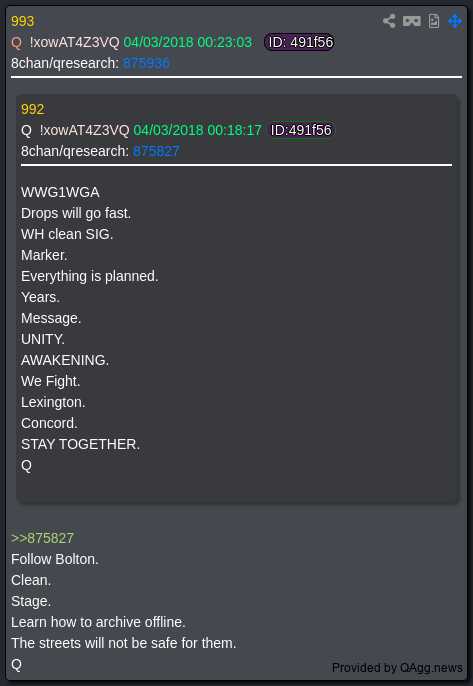Viewport: 473px width, 686px height.
Task: Open the VR goggles view icon
Action: click(412, 21)
